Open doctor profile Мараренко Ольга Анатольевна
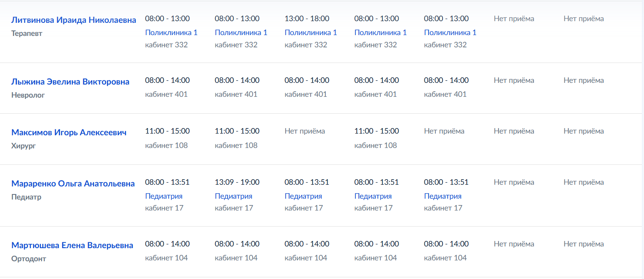Screen dimensions: 644x279 click(73, 183)
